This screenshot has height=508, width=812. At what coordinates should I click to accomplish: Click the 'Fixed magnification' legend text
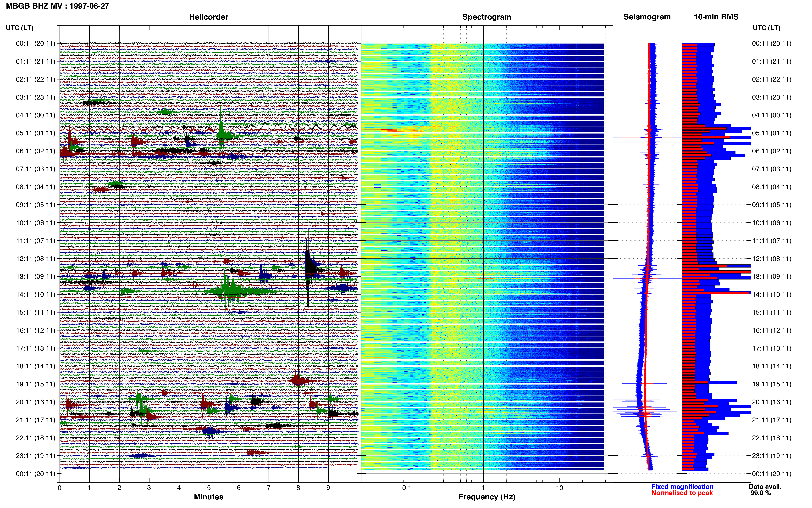click(682, 486)
